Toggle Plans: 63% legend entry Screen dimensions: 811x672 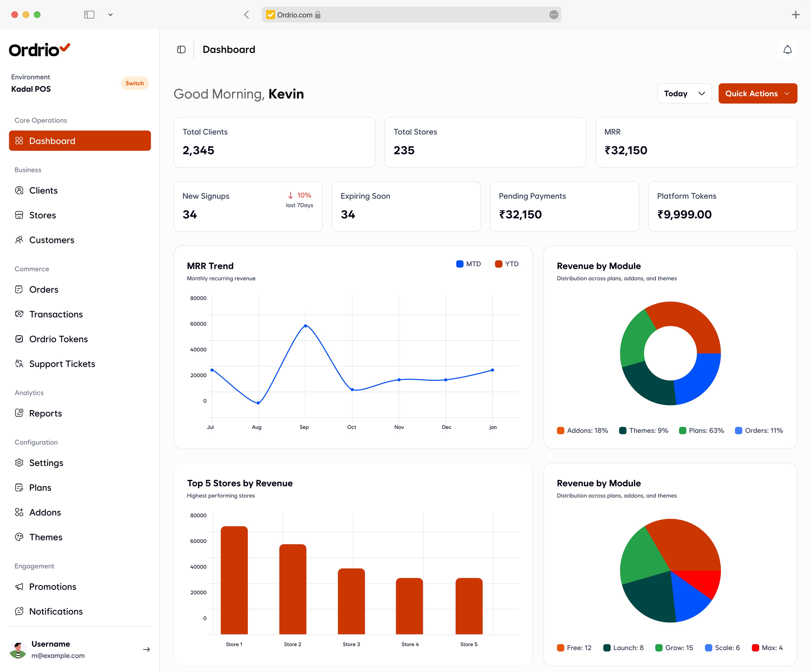coord(701,430)
